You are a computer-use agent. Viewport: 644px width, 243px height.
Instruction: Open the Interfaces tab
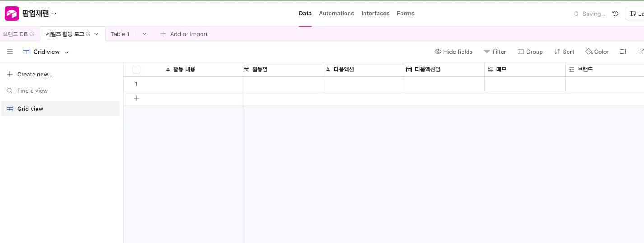pyautogui.click(x=375, y=14)
